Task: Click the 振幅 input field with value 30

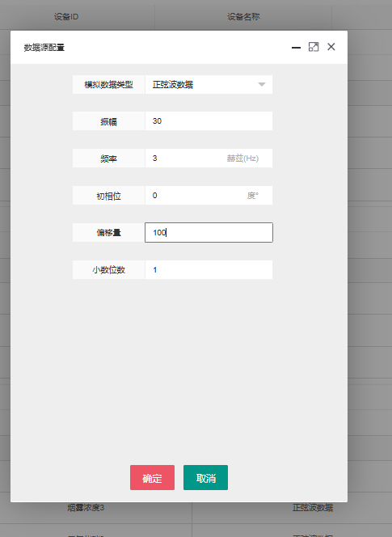Action: 209,121
